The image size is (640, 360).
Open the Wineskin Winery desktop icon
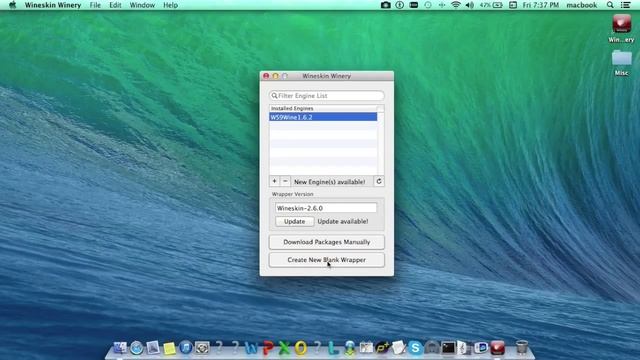tap(621, 29)
